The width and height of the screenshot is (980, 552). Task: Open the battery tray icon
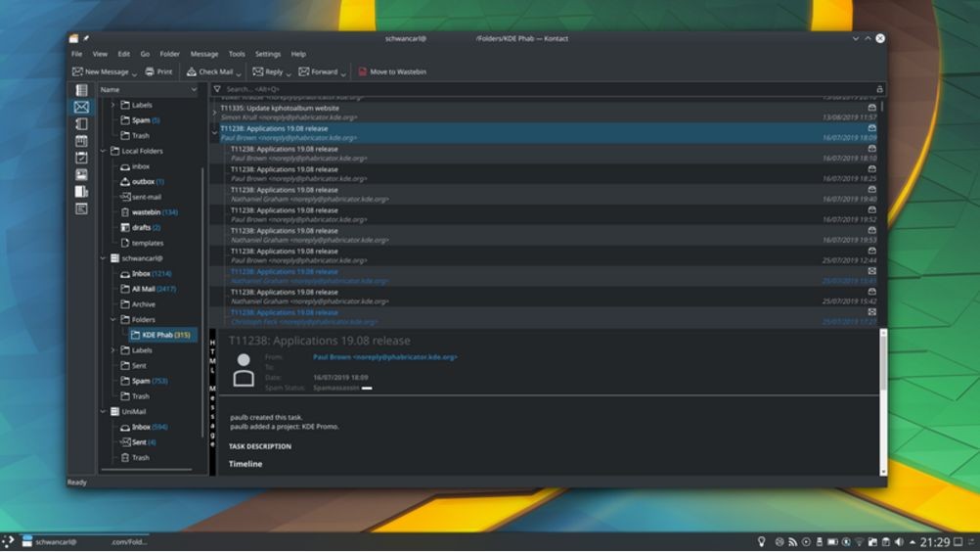tap(832, 542)
